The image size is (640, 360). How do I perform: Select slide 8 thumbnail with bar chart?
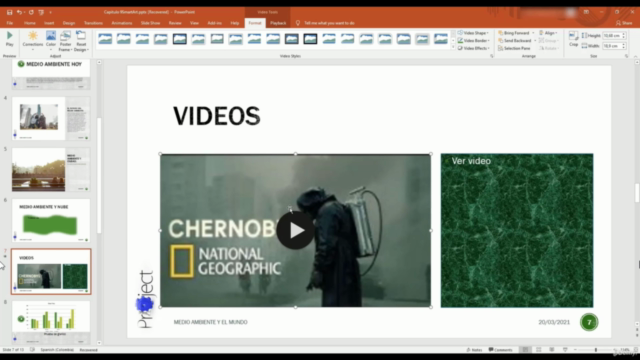tap(51, 322)
